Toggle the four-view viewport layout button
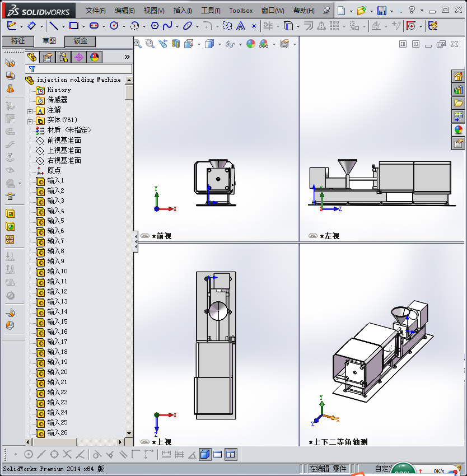Image resolution: width=467 pixels, height=476 pixels. click(x=231, y=455)
